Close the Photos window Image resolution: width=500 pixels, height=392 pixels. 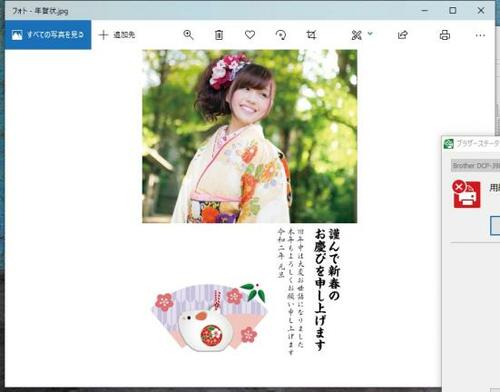[x=481, y=10]
